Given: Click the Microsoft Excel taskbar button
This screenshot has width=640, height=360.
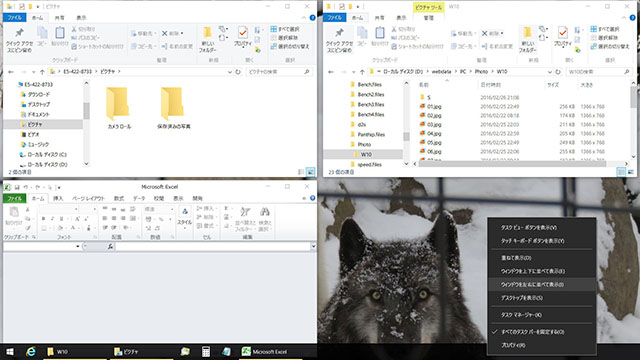Looking at the screenshot, I should click(x=269, y=351).
